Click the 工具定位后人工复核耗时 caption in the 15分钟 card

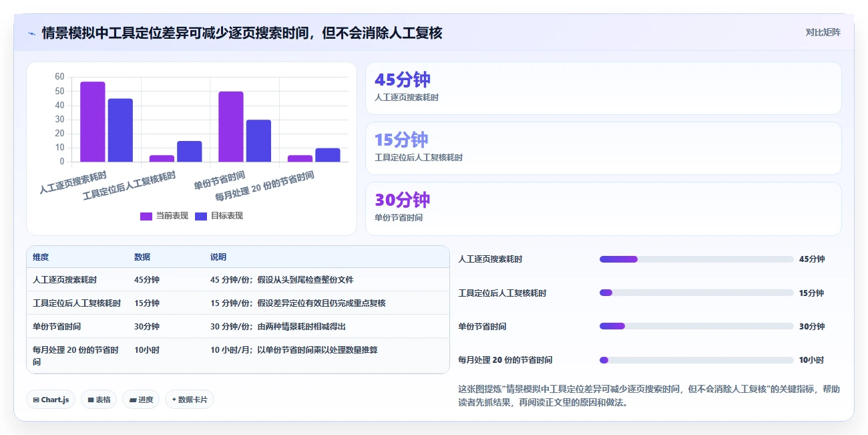(x=419, y=158)
